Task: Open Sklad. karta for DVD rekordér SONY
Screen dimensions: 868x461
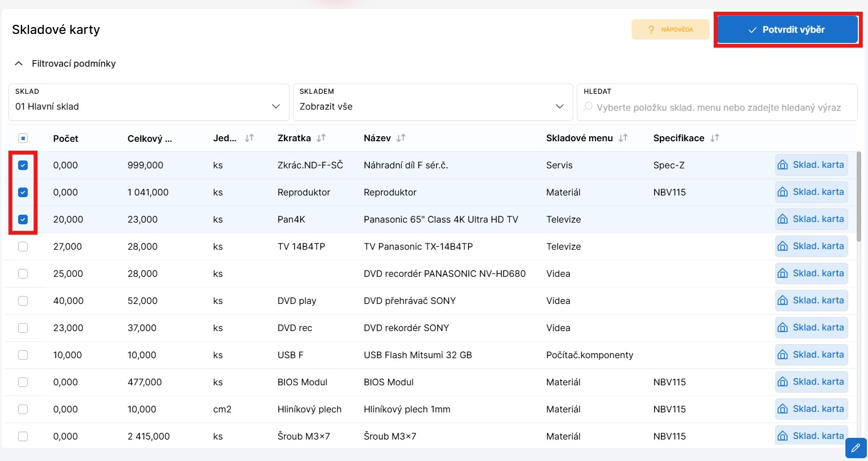Action: [811, 328]
